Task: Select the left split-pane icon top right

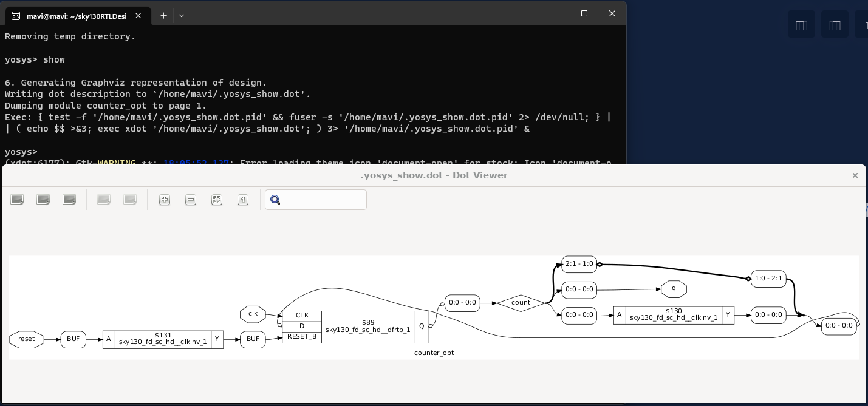Action: 801,24
